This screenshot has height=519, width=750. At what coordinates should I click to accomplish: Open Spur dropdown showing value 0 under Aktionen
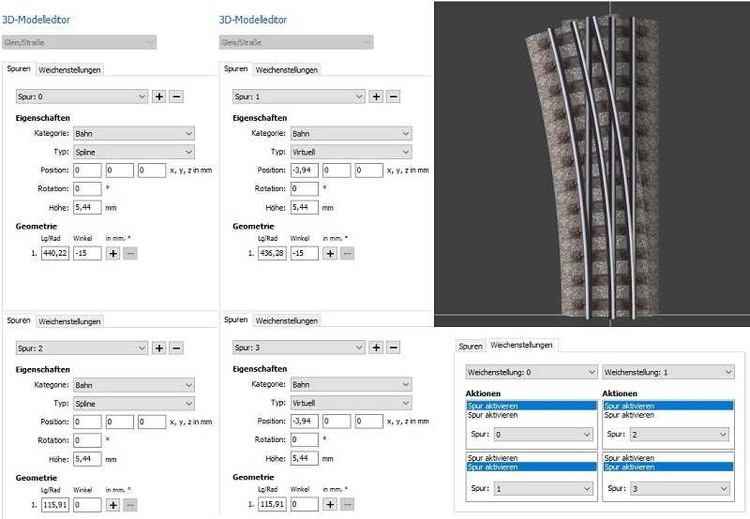coord(543,435)
